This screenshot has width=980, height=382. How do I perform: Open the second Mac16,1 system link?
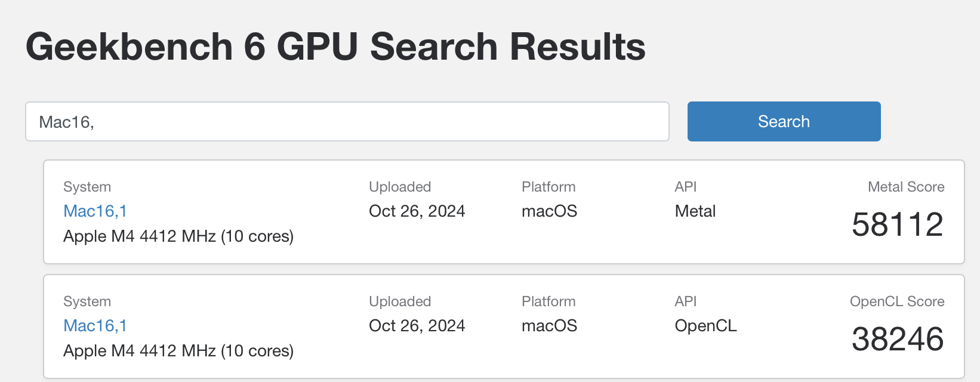coord(95,325)
